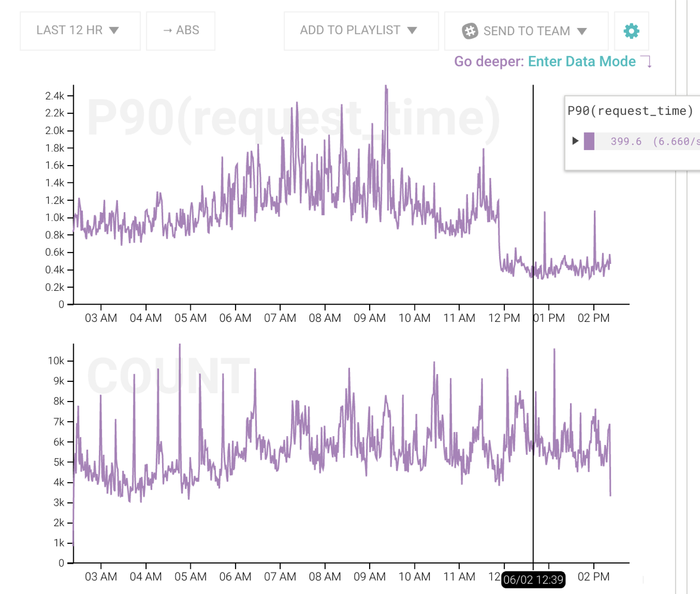Open the ADD TO PLAYLIST dropdown
Image resolution: width=700 pixels, height=594 pixels.
click(361, 31)
